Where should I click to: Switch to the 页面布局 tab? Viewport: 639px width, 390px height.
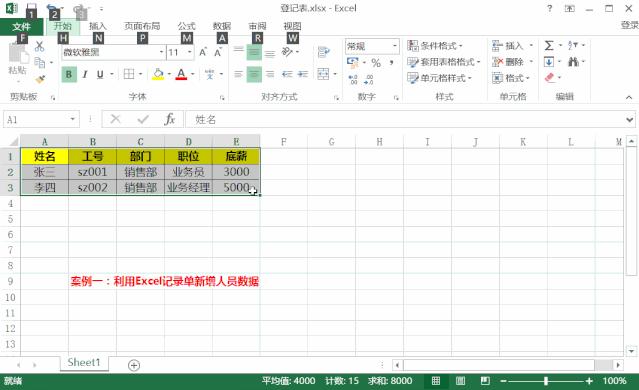[142, 26]
